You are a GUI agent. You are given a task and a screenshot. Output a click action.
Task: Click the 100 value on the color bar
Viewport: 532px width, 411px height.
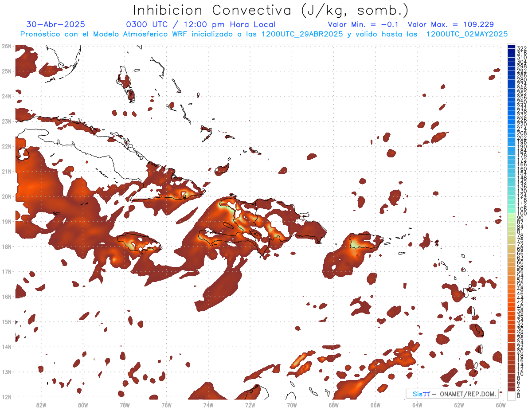point(522,214)
